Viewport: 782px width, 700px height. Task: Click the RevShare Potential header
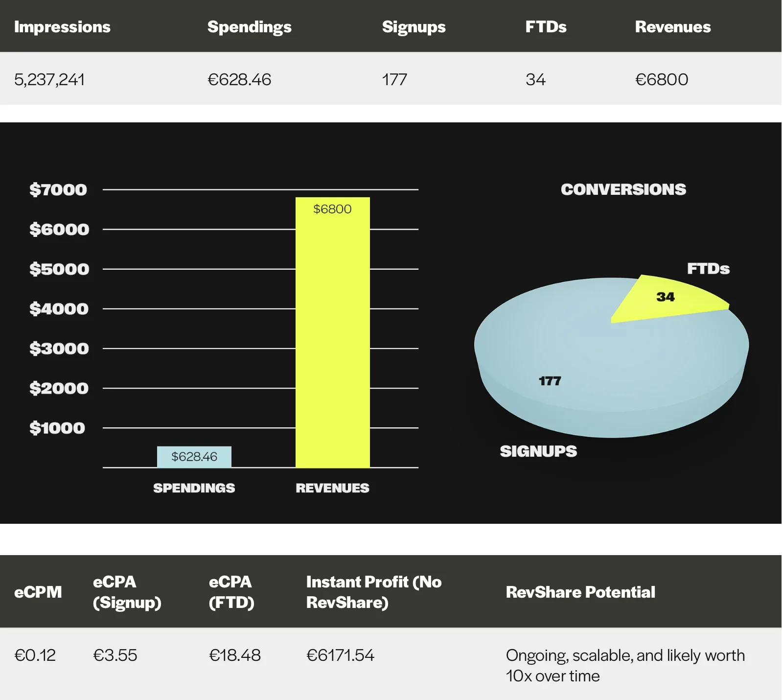(580, 592)
